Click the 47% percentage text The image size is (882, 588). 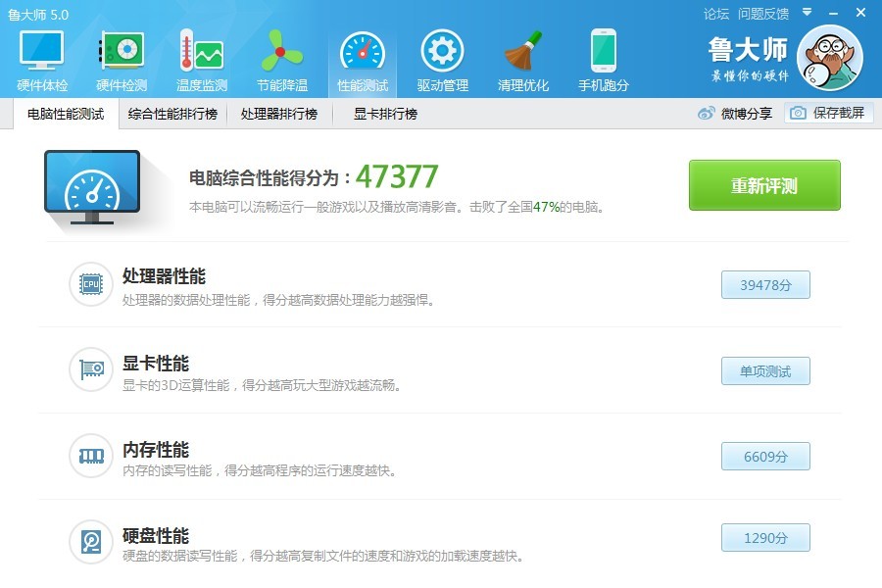(x=546, y=207)
